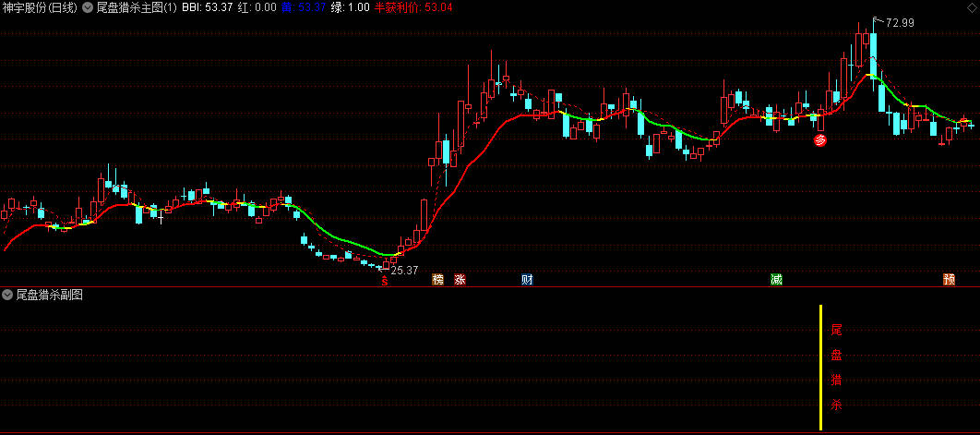The height and width of the screenshot is (435, 980).
Task: Open the 榜 event marker
Action: point(437,280)
